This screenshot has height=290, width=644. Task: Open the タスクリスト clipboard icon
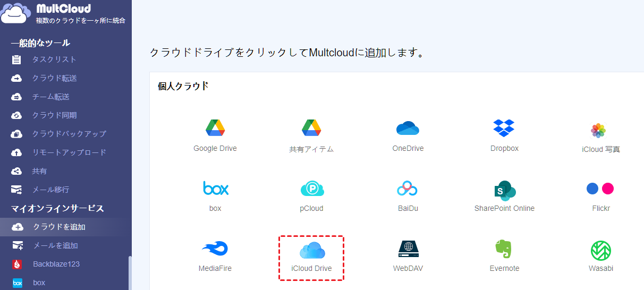point(17,59)
